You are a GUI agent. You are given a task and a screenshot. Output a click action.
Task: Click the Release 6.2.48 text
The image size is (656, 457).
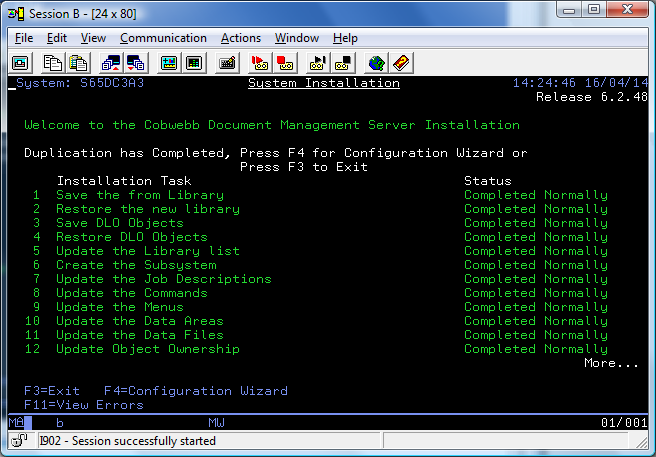pos(592,97)
